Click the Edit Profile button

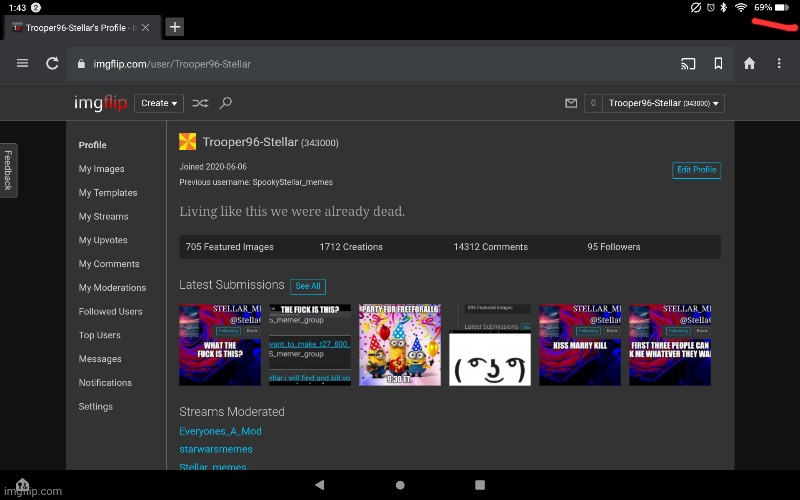tap(696, 170)
